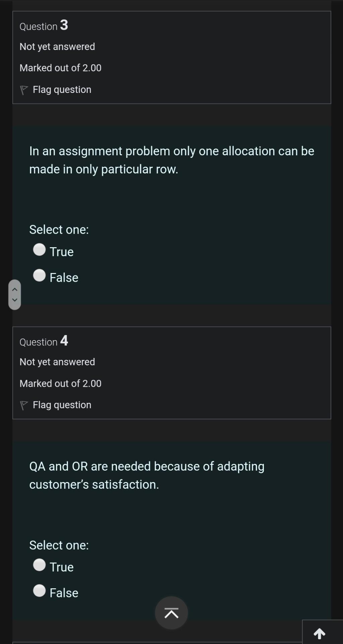Select True for Question 4
343x644 pixels.
click(x=39, y=565)
